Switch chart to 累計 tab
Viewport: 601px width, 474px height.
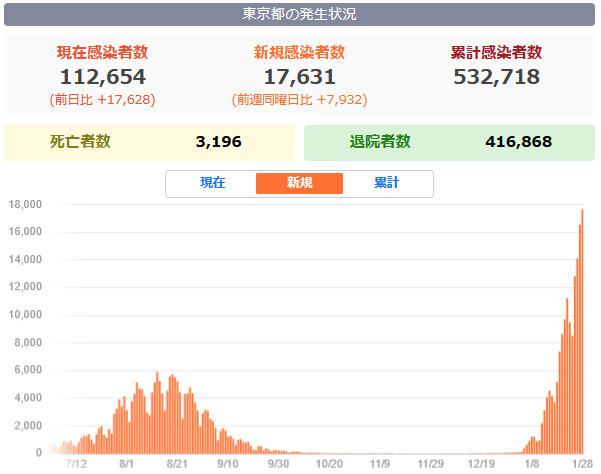click(x=386, y=182)
